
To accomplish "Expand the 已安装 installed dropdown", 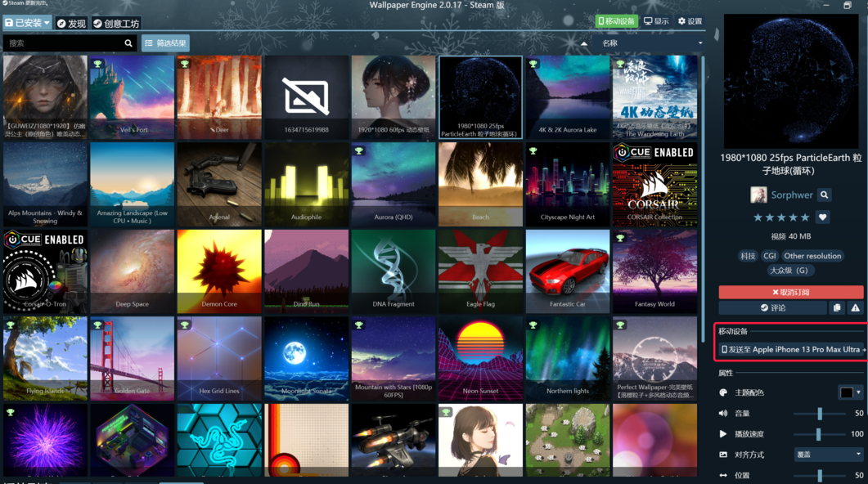I will [x=27, y=23].
